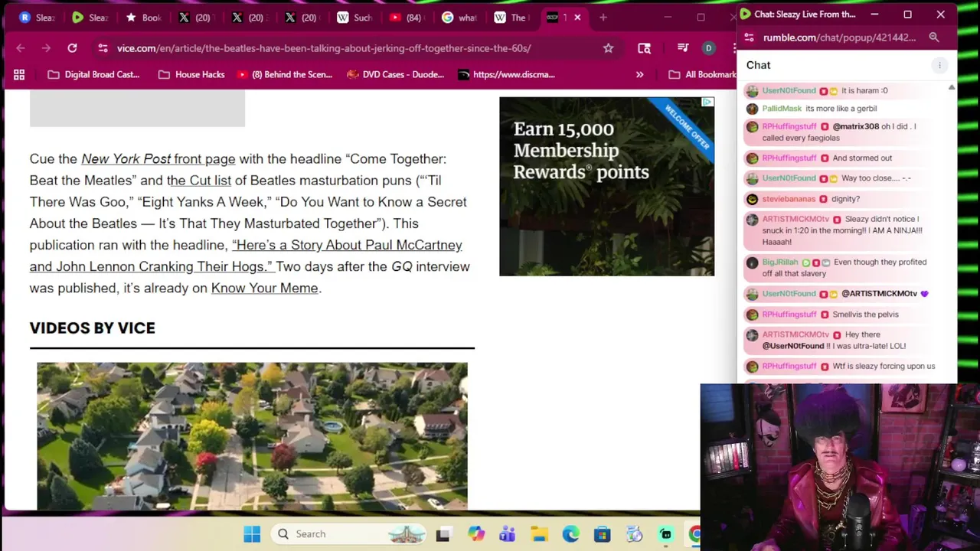Open the disc burner app on taskbar
The height and width of the screenshot is (551, 980).
click(x=634, y=533)
